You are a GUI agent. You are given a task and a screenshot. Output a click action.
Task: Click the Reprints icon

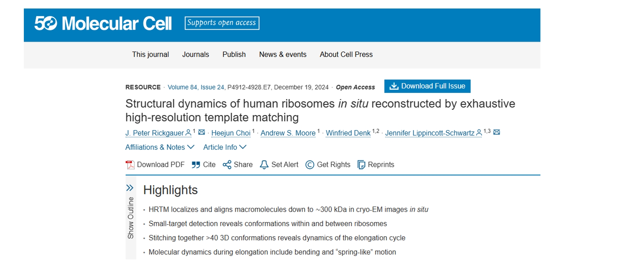361,165
